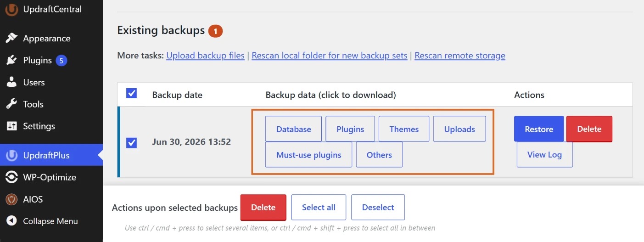This screenshot has height=242, width=644.
Task: Download the Themes backup
Action: pos(404,129)
